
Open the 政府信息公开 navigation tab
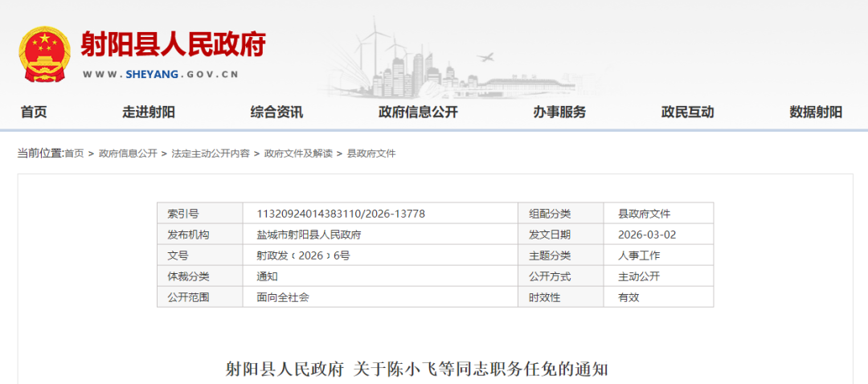coord(418,112)
